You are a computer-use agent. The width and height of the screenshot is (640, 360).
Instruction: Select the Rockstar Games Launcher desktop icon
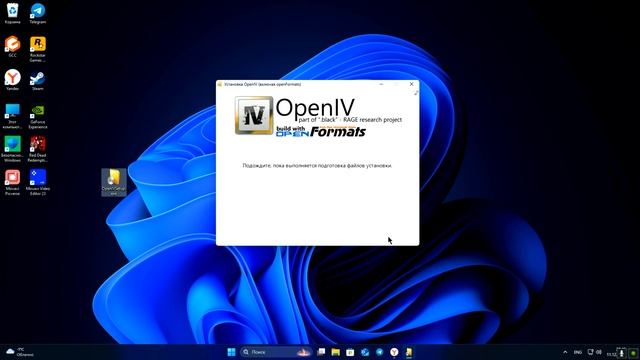point(38,49)
